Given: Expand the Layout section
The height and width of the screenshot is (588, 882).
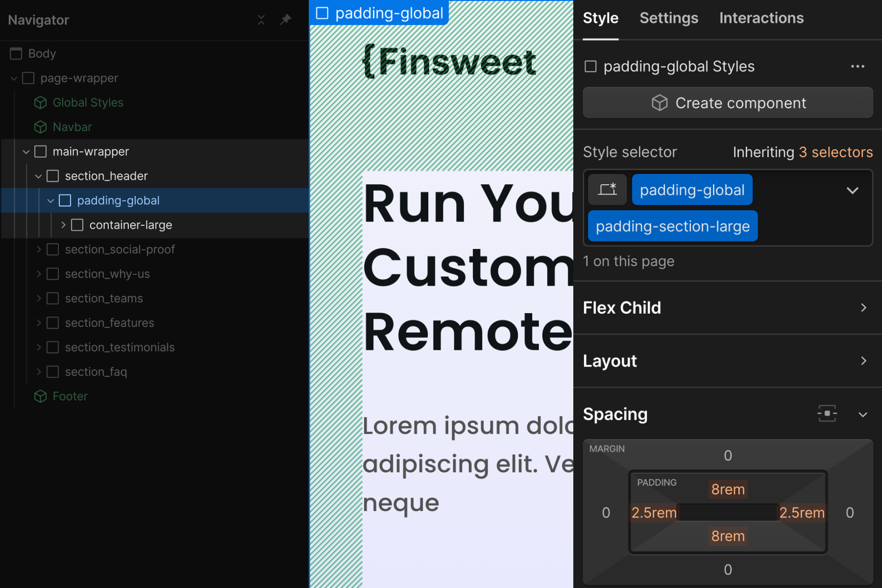Looking at the screenshot, I should click(x=863, y=361).
